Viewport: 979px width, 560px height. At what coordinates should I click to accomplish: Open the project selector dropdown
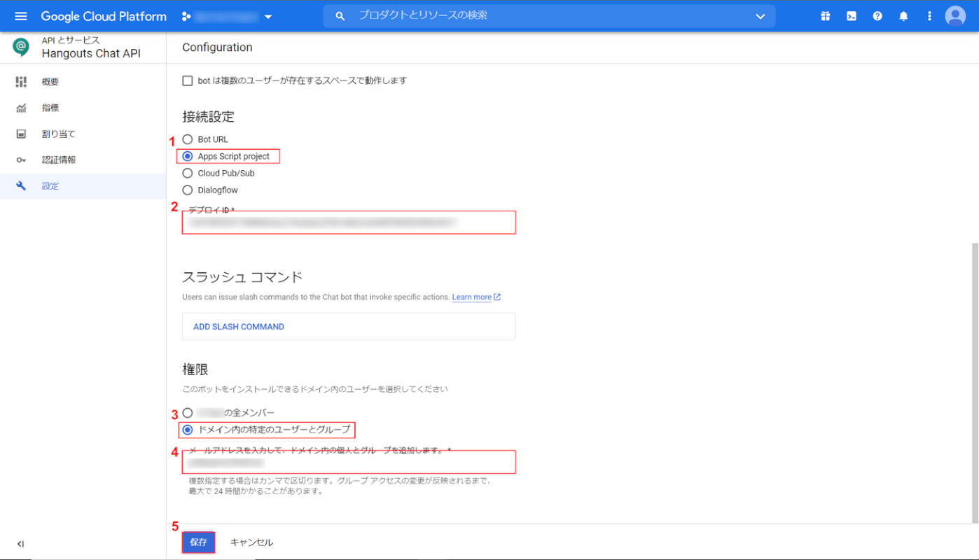click(x=227, y=16)
